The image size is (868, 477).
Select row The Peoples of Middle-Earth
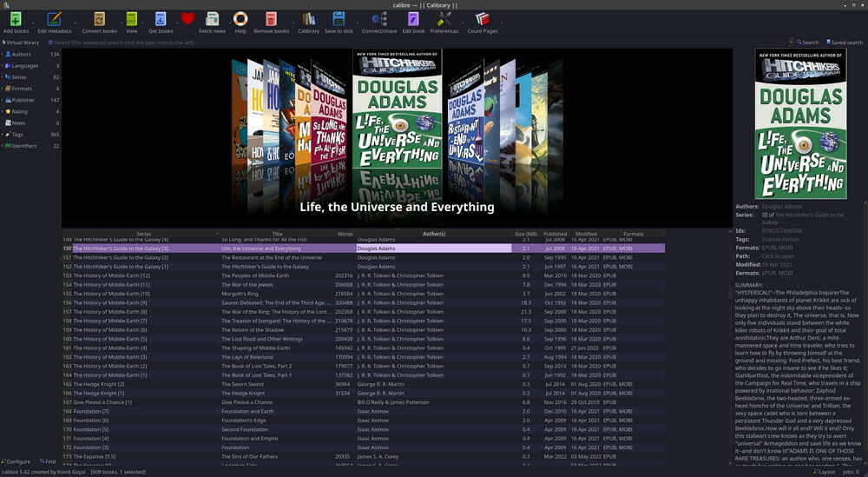tap(363, 275)
